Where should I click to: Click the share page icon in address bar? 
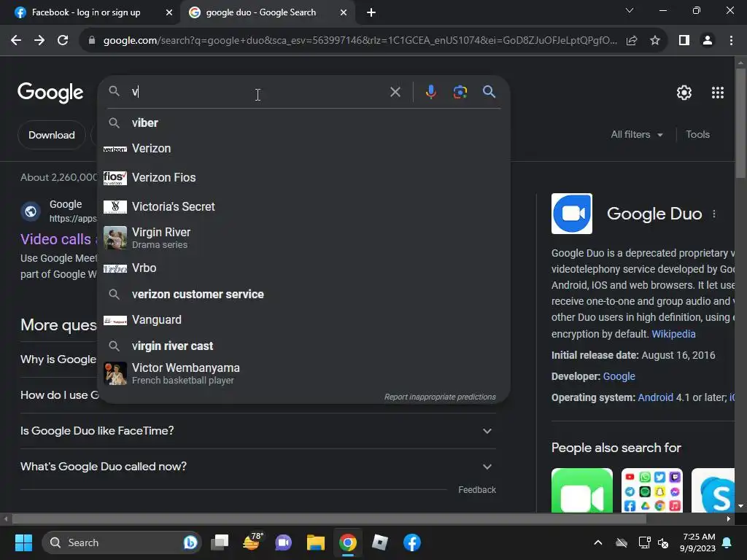(x=632, y=41)
